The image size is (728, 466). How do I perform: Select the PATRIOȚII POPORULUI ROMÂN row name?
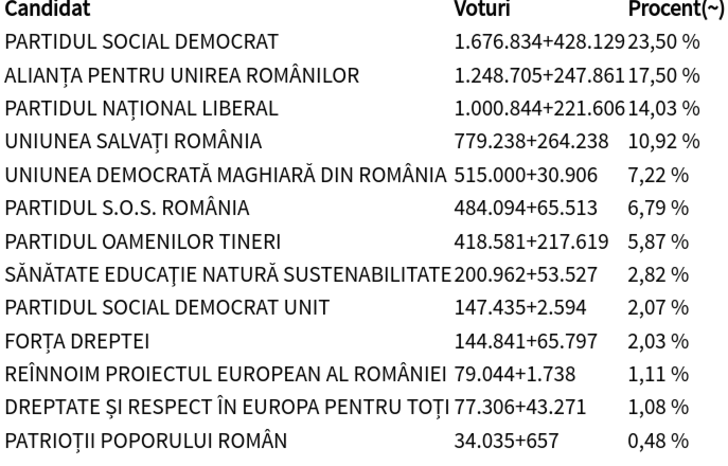pyautogui.click(x=145, y=439)
